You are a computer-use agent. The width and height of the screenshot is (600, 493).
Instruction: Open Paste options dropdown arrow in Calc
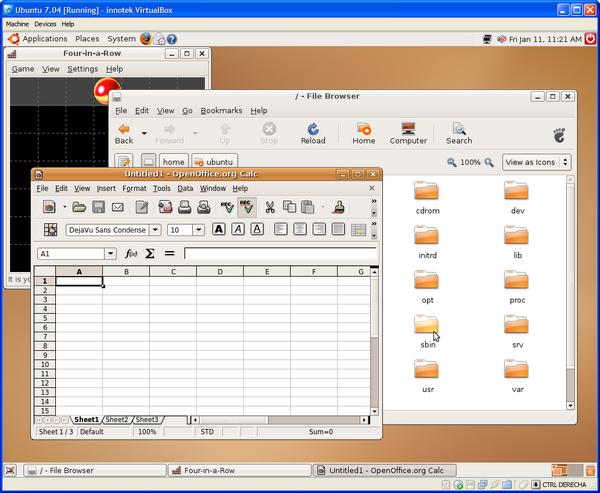[x=323, y=207]
